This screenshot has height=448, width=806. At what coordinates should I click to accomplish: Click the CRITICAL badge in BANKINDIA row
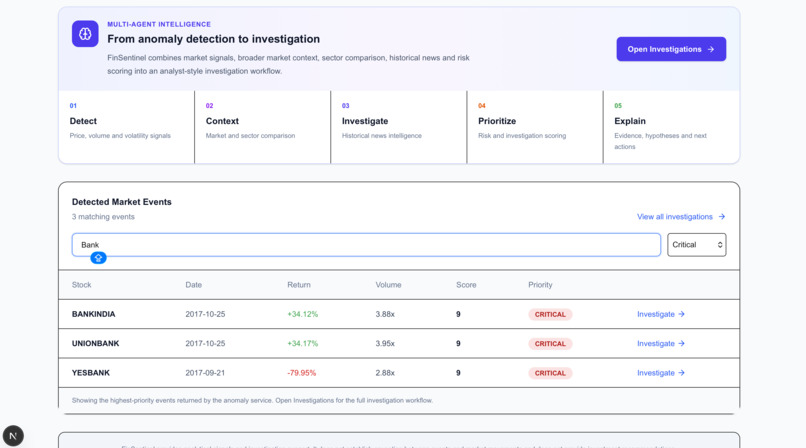[x=550, y=314]
